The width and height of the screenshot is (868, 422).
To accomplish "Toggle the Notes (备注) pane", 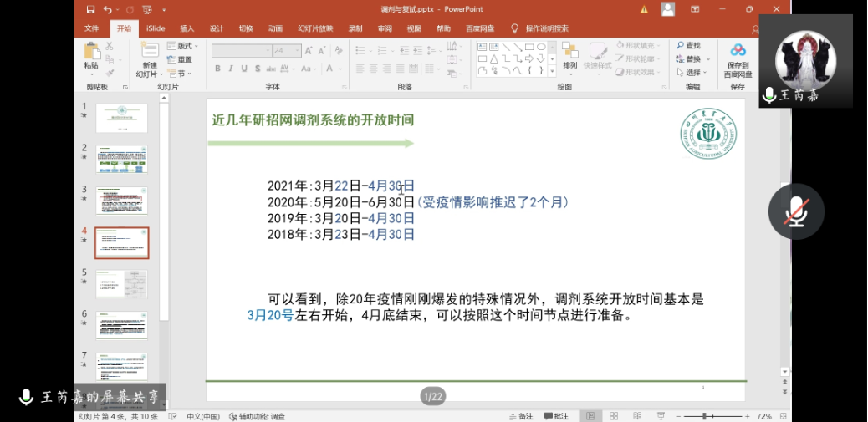I will [x=520, y=416].
